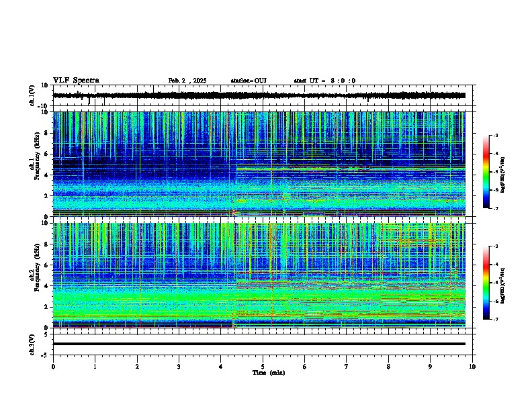Viewport: 532px width, 411px height.
Task: Click the 8 kHz tick on ch.2 spectrogram
Action: tap(46, 244)
